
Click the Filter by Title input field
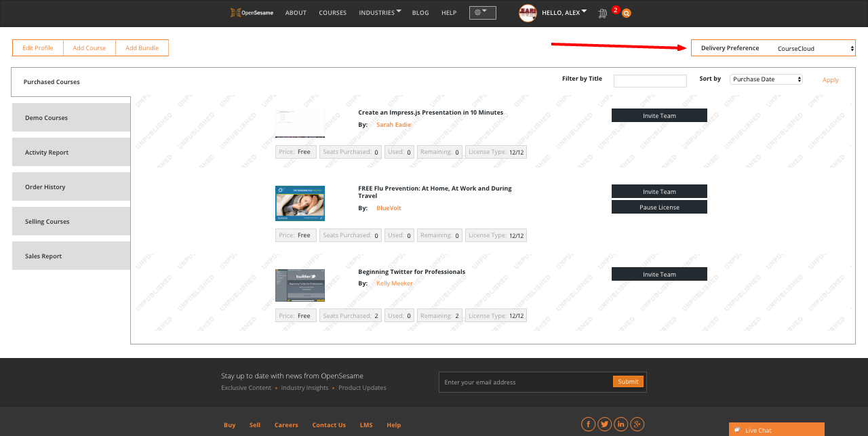click(x=650, y=81)
